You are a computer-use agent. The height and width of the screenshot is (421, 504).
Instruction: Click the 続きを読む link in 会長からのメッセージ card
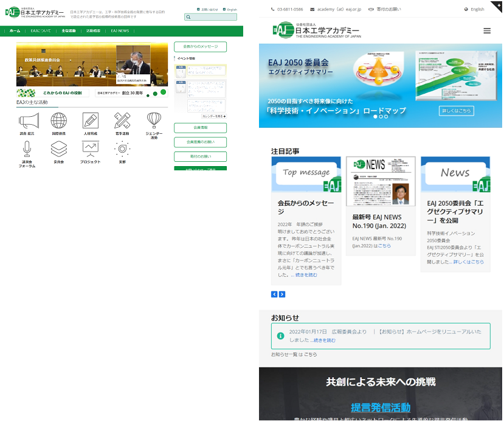tap(306, 275)
